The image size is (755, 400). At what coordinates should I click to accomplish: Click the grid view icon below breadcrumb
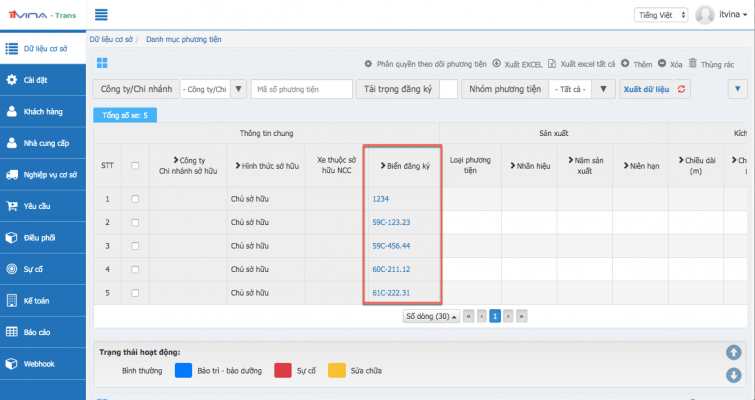click(x=102, y=63)
